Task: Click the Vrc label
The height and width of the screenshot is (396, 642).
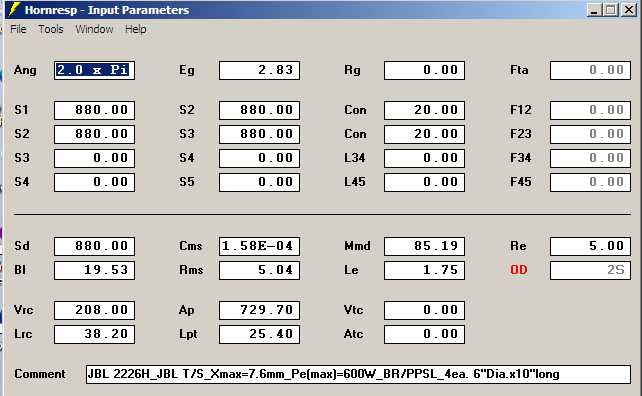Action: pyautogui.click(x=23, y=310)
